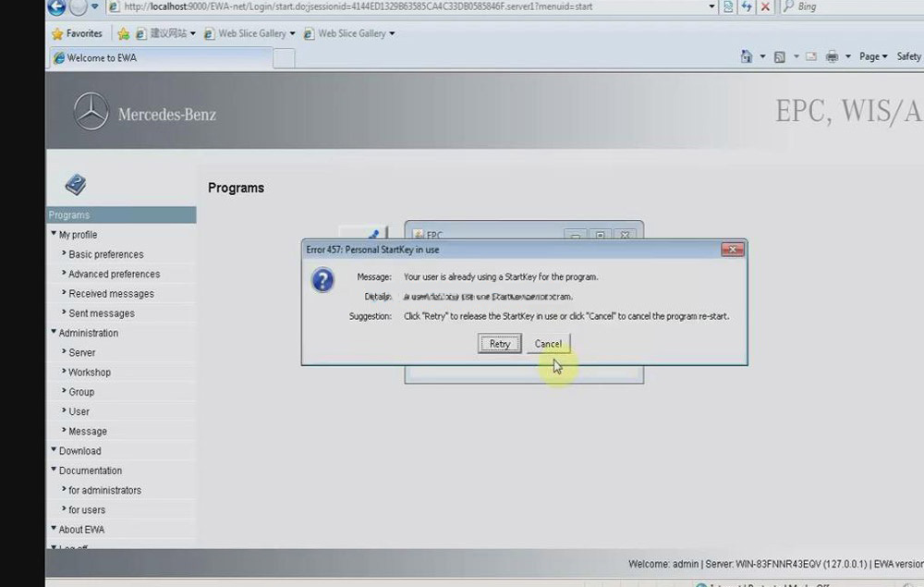The width and height of the screenshot is (924, 587).
Task: Open the address bar history dropdown
Action: pos(711,6)
